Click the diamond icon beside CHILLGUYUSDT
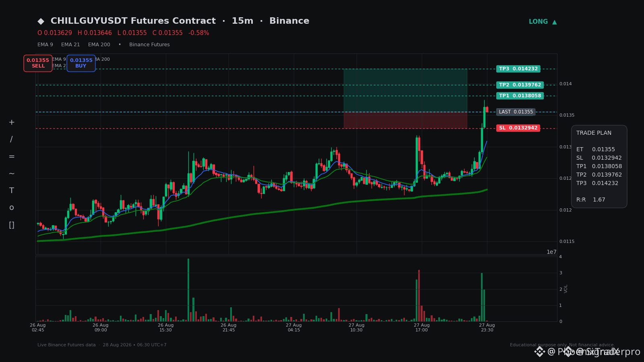644x362 pixels. (x=41, y=21)
